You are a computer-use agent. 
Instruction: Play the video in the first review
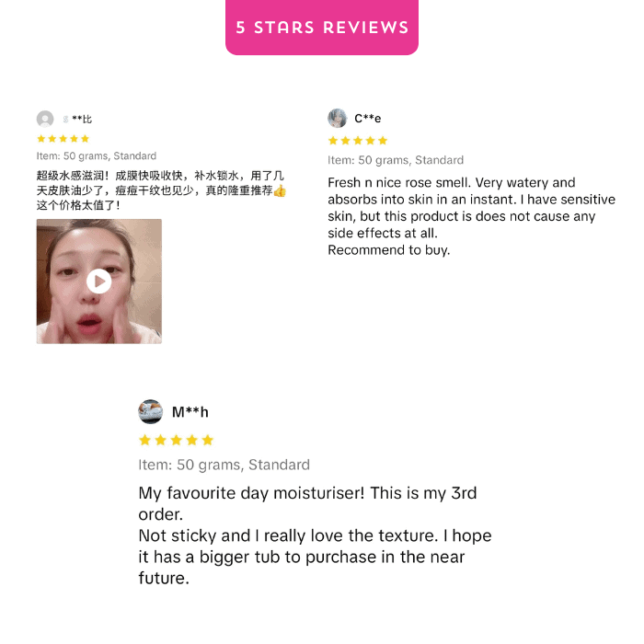pyautogui.click(x=99, y=282)
